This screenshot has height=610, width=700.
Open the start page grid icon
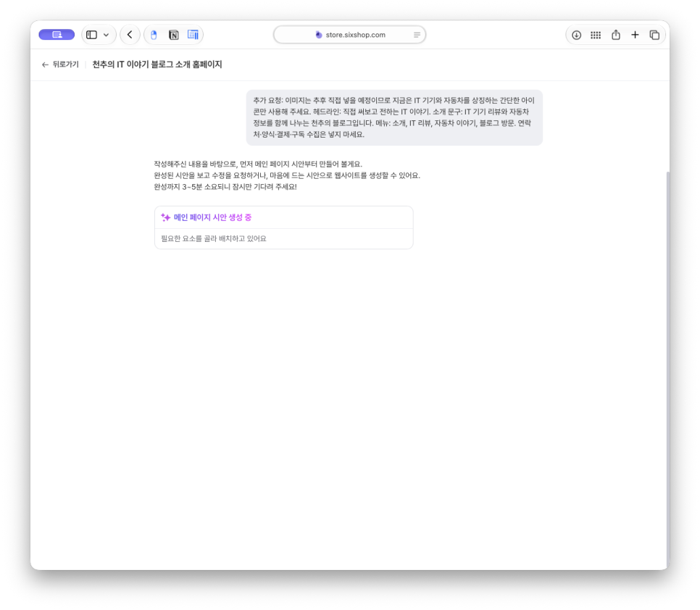(596, 35)
